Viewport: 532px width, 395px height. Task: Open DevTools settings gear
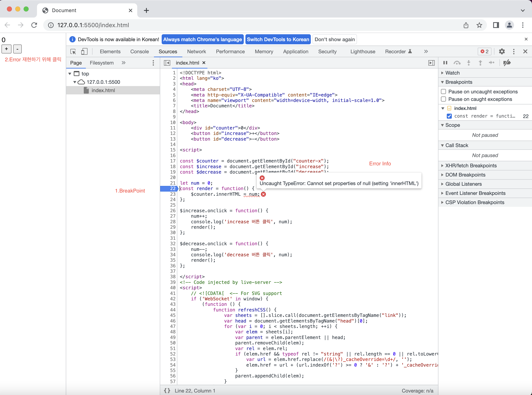click(x=502, y=51)
